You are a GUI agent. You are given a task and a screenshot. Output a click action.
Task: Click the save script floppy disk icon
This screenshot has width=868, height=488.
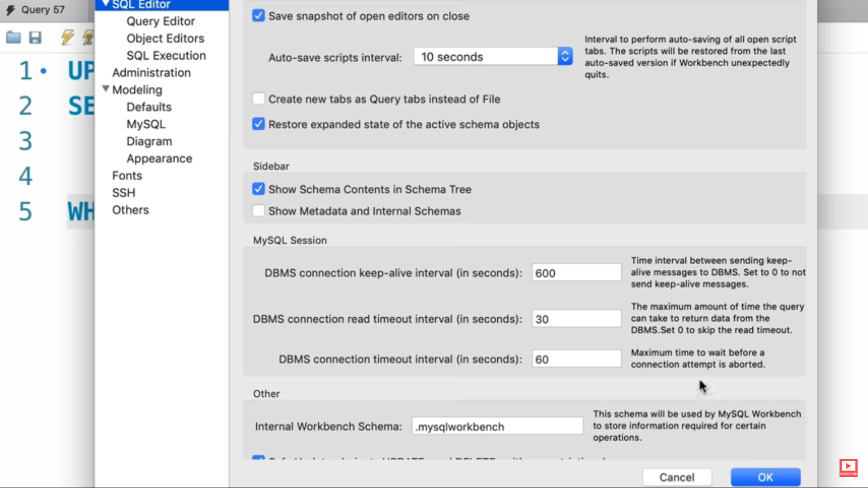[35, 37]
